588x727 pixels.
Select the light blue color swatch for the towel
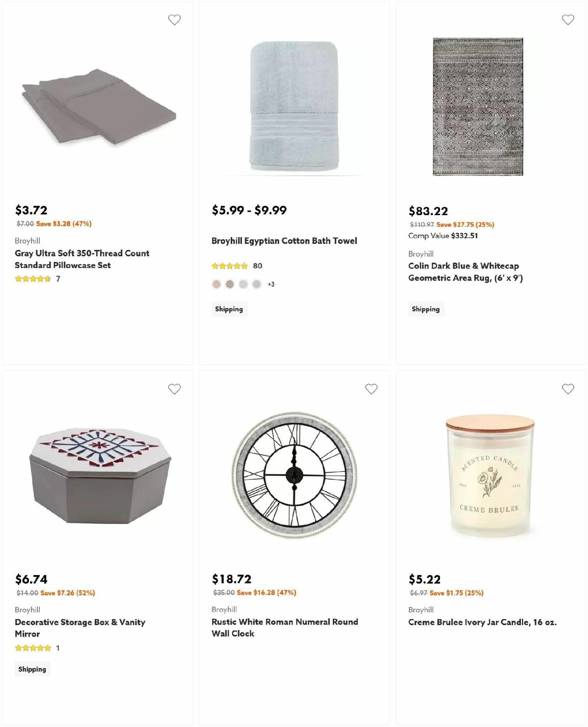(x=256, y=283)
